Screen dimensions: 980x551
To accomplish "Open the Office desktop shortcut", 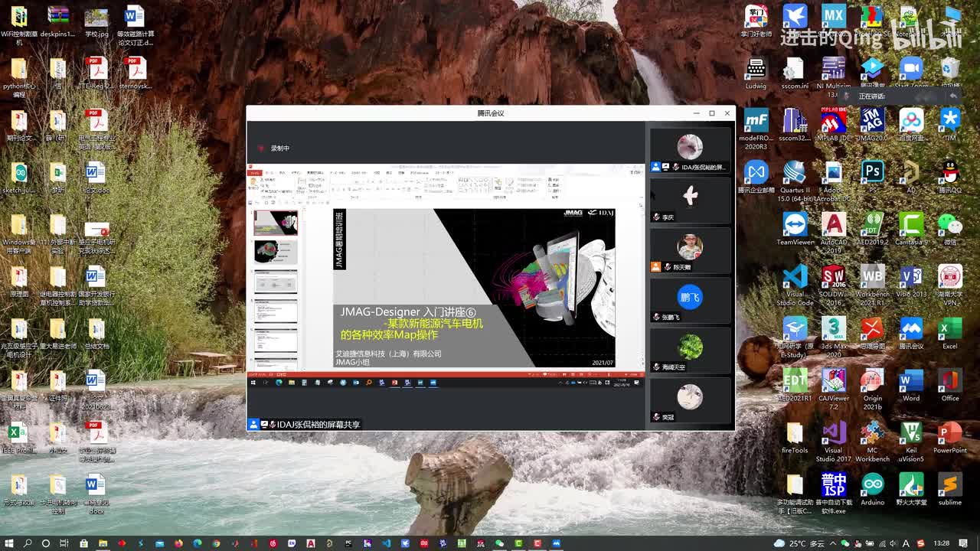I will pyautogui.click(x=950, y=385).
